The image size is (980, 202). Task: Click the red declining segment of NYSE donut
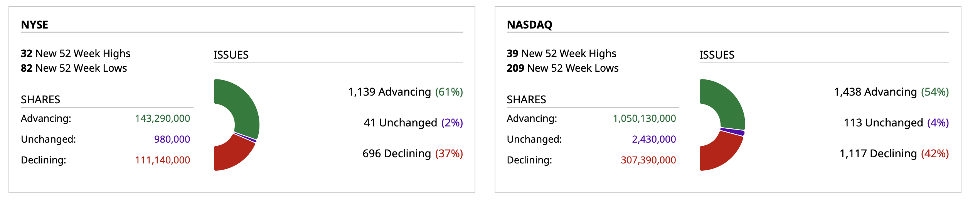233,156
